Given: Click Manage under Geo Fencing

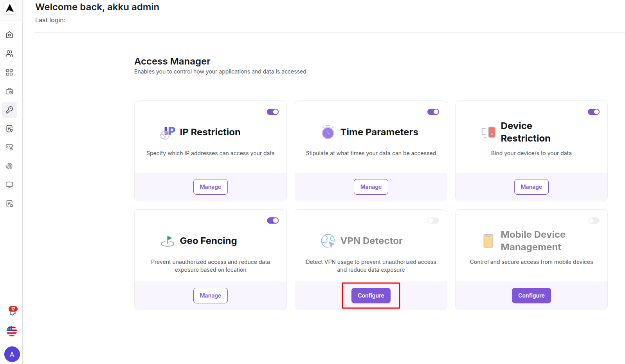Looking at the screenshot, I should pyautogui.click(x=211, y=296).
